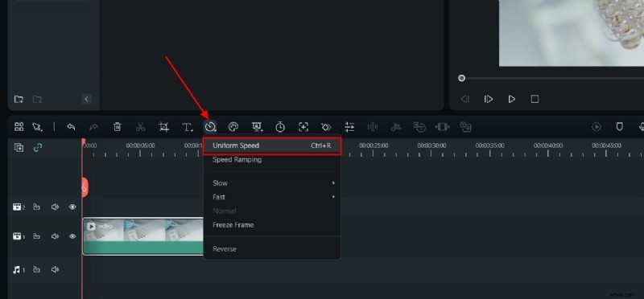Undo the last action

pos(71,127)
